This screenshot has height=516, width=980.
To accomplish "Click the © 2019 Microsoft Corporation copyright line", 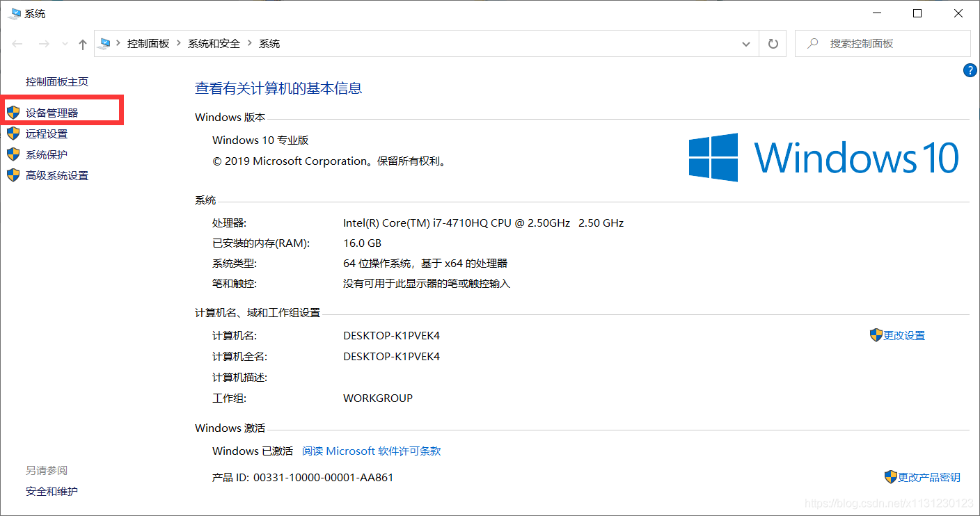I will pyautogui.click(x=329, y=161).
